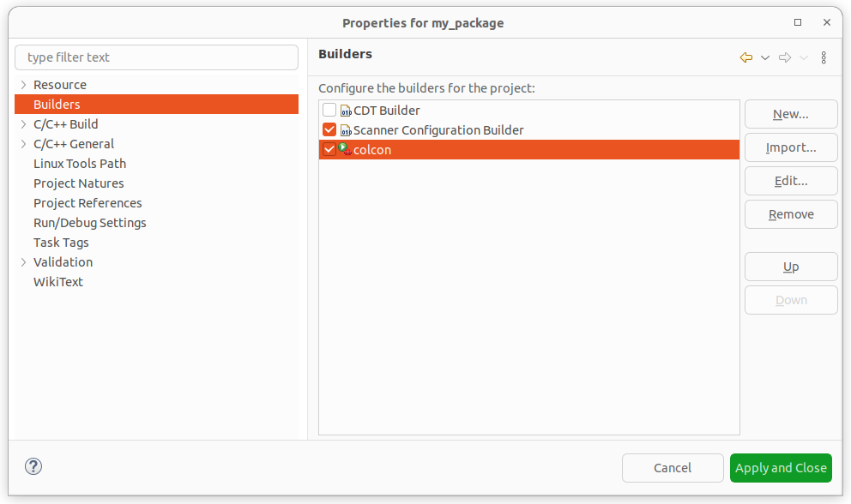Click the CDT Builder binary file icon

tap(347, 110)
